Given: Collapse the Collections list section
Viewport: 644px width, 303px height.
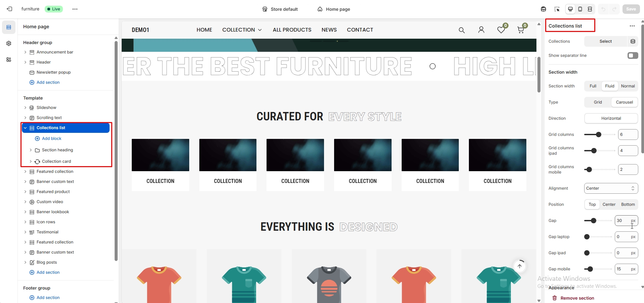Looking at the screenshot, I should click(25, 128).
